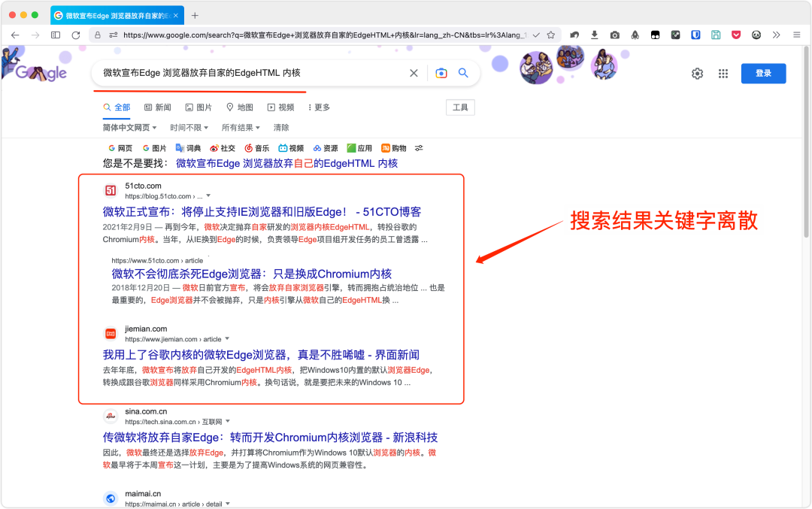This screenshot has width=812, height=509.
Task: Click into the Google search input field
Action: click(x=254, y=73)
